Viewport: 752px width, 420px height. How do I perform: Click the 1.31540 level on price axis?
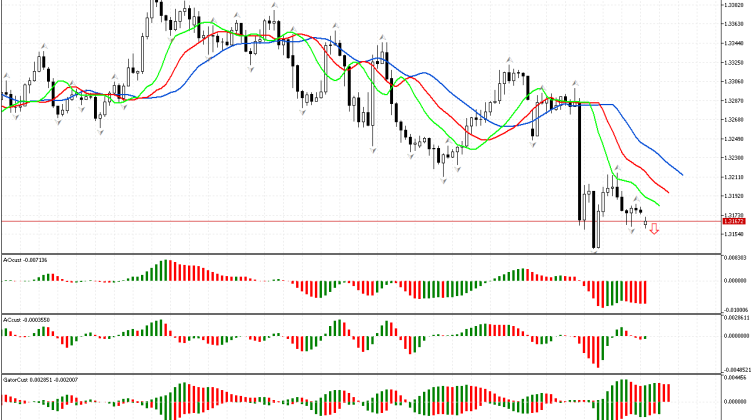[x=735, y=234]
